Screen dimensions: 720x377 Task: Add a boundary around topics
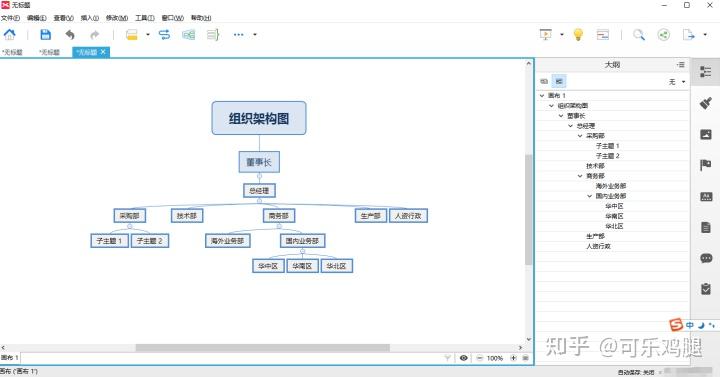tap(189, 34)
